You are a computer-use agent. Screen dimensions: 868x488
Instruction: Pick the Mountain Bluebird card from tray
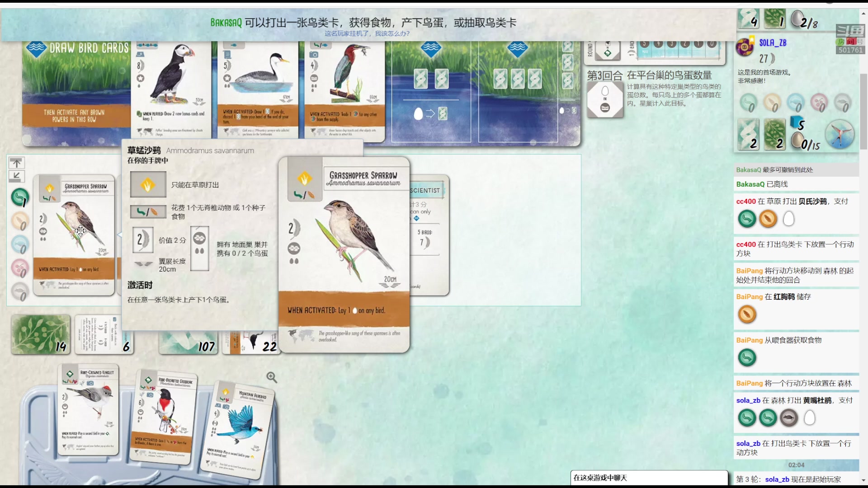[238, 429]
